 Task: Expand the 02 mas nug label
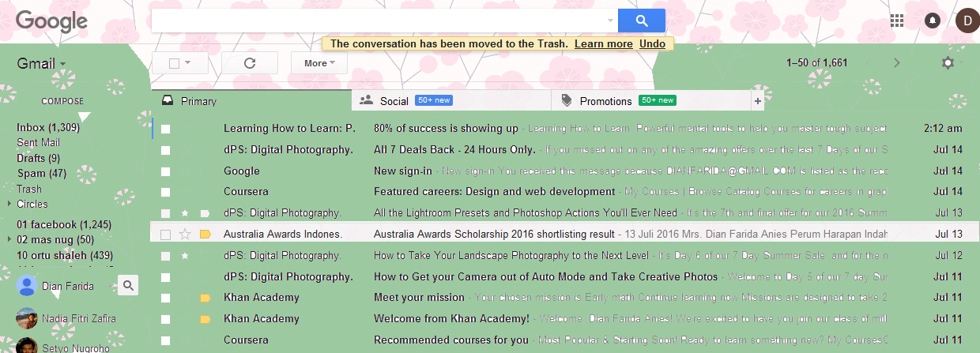coord(9,239)
